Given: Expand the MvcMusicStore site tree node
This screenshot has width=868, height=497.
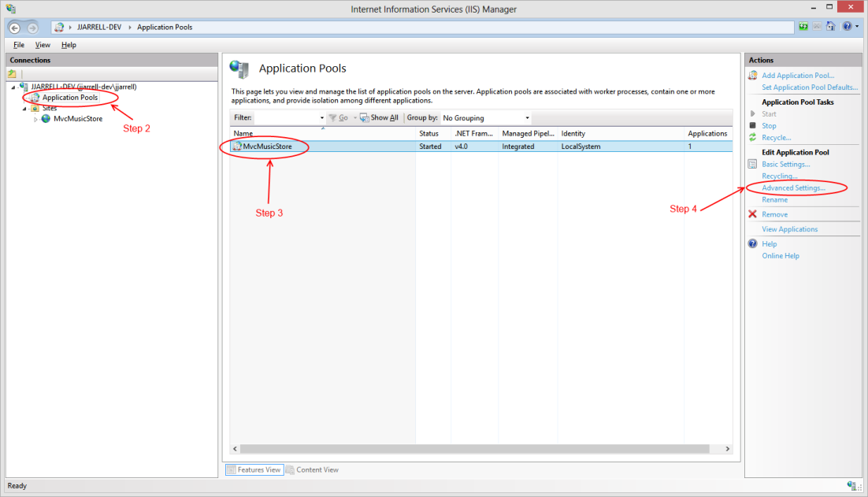Looking at the screenshot, I should coord(35,119).
